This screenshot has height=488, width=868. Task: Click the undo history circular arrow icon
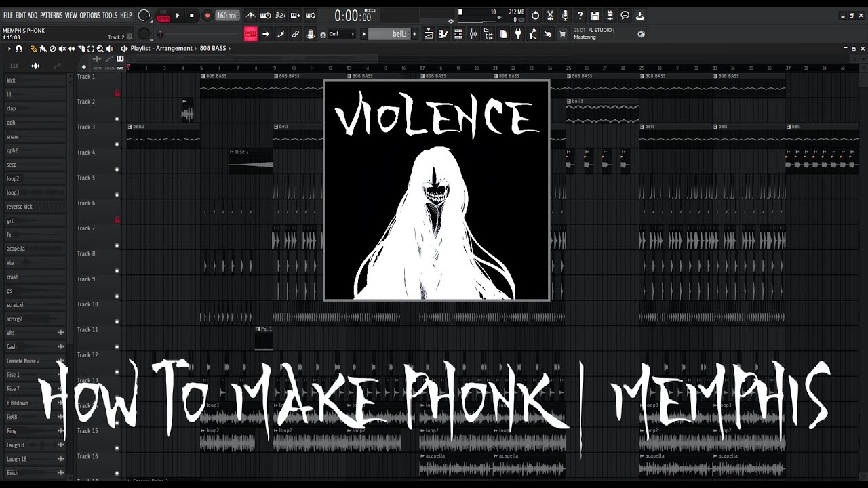[x=535, y=16]
